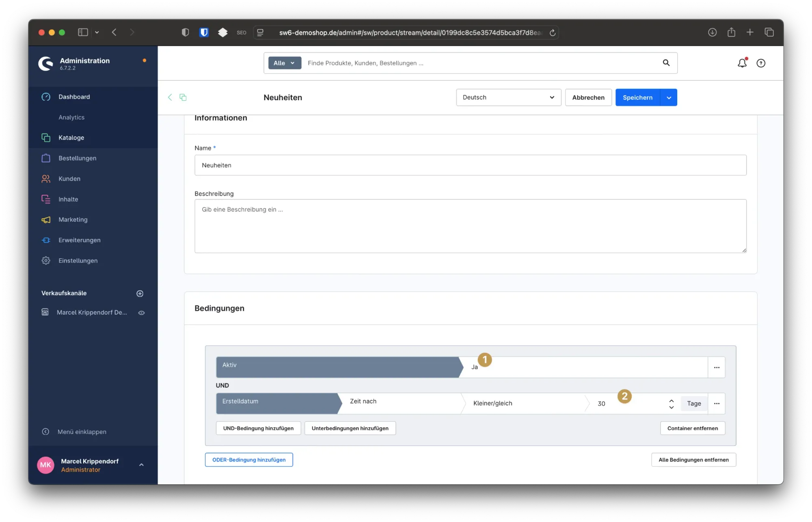Open options menu for Erstelldatum condition
Viewport: 812px width, 522px height.
point(717,403)
